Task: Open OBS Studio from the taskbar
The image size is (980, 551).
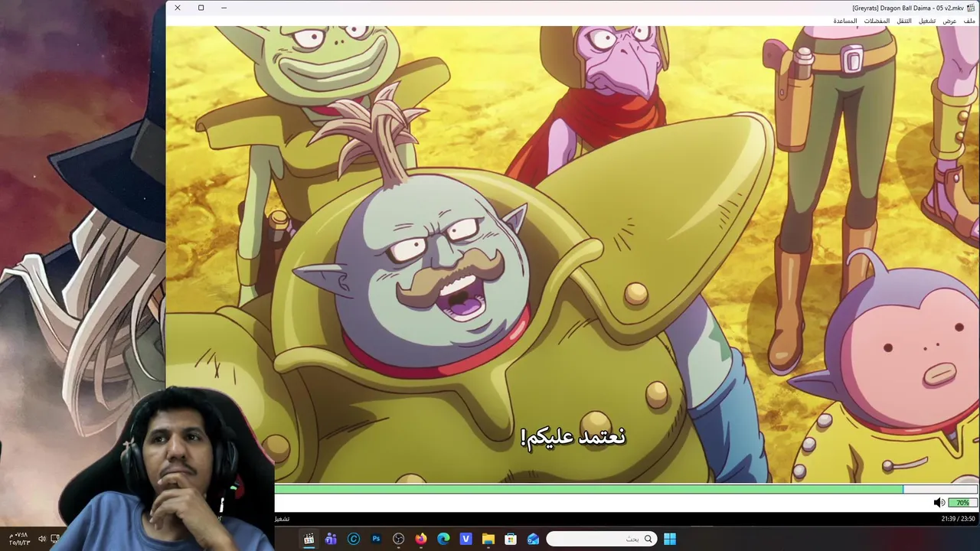Action: pos(398,539)
